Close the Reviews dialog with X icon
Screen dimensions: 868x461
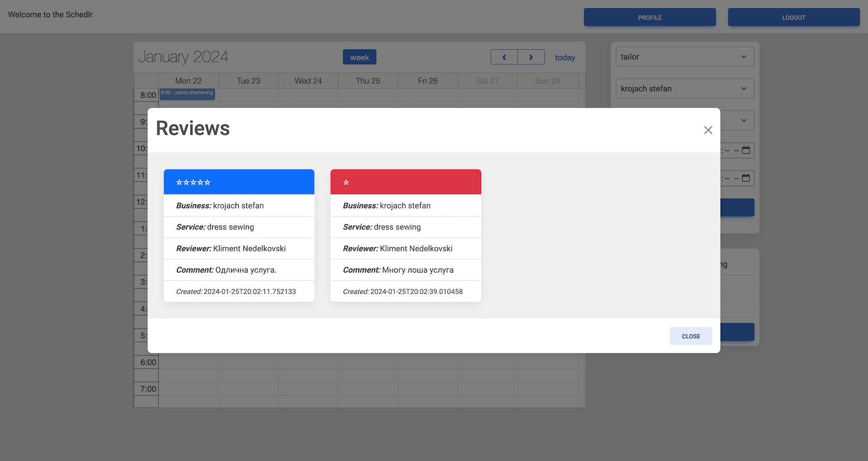708,130
